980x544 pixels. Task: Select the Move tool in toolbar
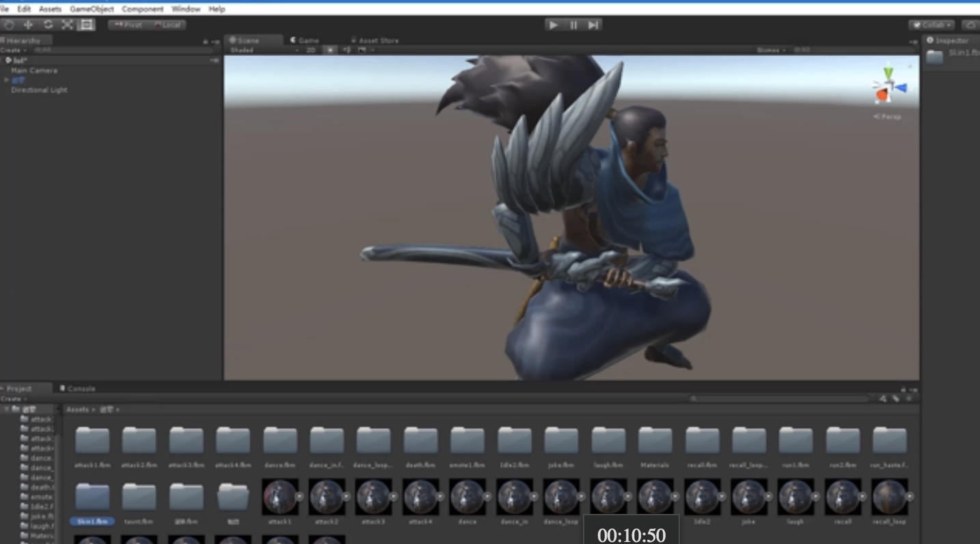29,25
